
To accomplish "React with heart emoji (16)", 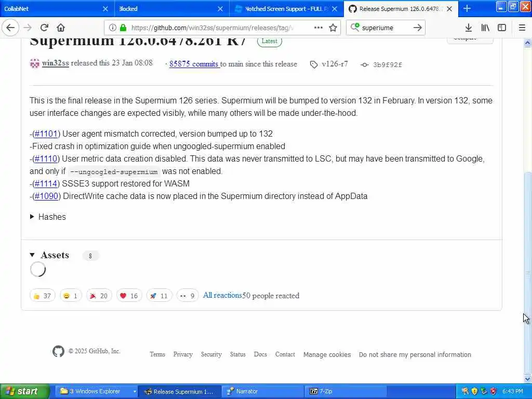I will (x=129, y=296).
